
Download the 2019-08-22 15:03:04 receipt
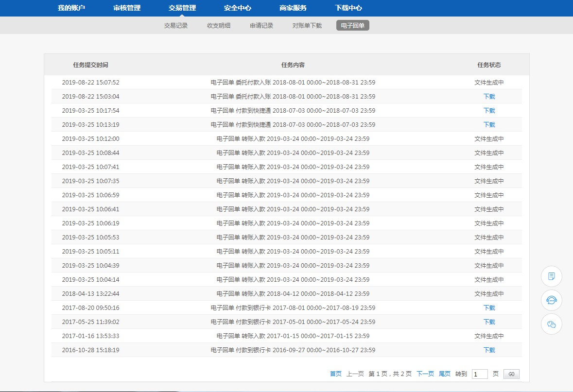pyautogui.click(x=489, y=97)
